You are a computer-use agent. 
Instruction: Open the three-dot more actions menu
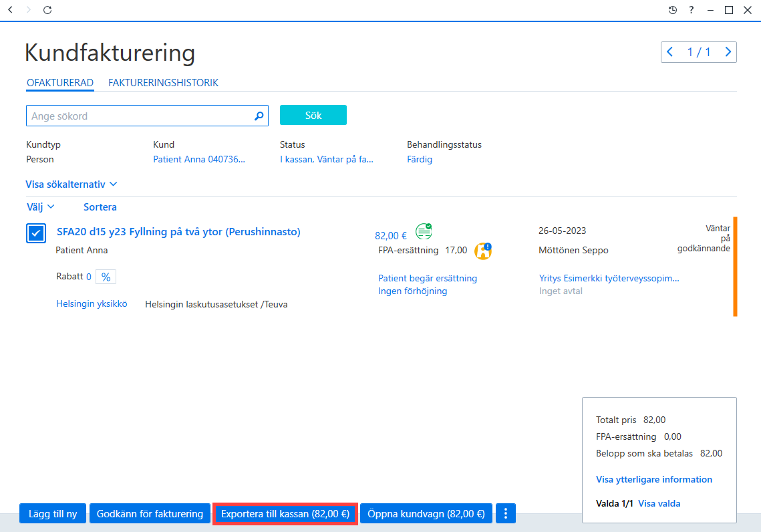506,513
